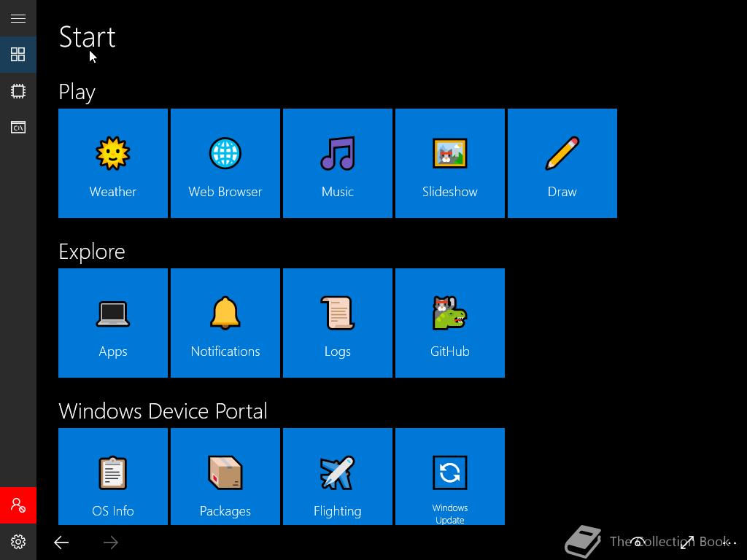Open the Web Browser tile
The height and width of the screenshot is (560, 747).
[x=225, y=163]
